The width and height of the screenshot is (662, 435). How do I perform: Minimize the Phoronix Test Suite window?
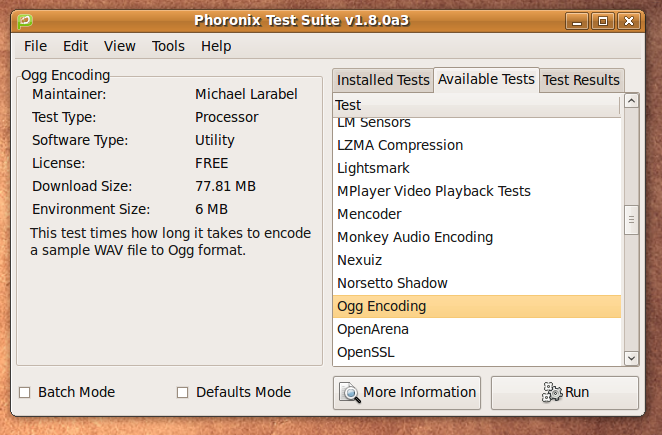(577, 21)
